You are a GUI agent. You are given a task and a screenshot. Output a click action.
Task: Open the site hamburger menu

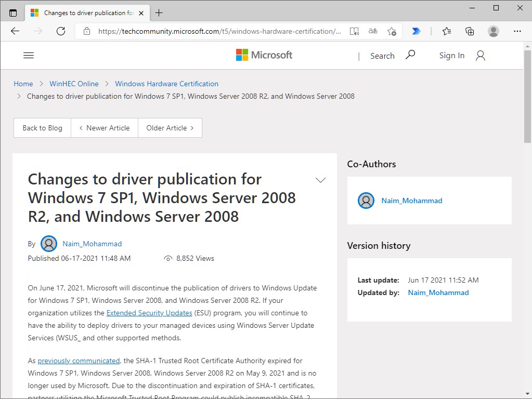tap(29, 55)
